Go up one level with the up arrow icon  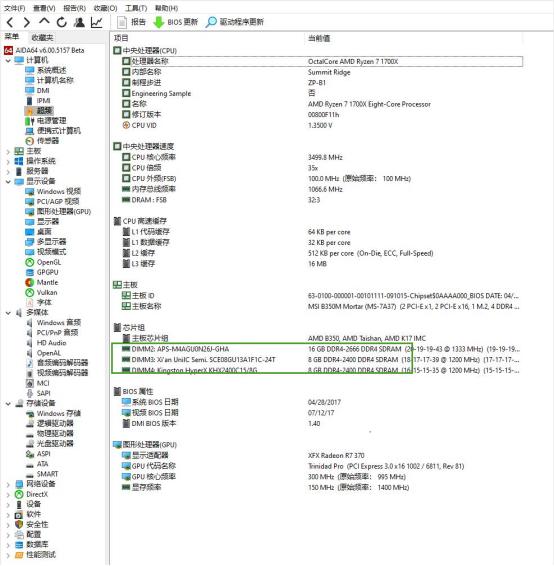tap(44, 22)
